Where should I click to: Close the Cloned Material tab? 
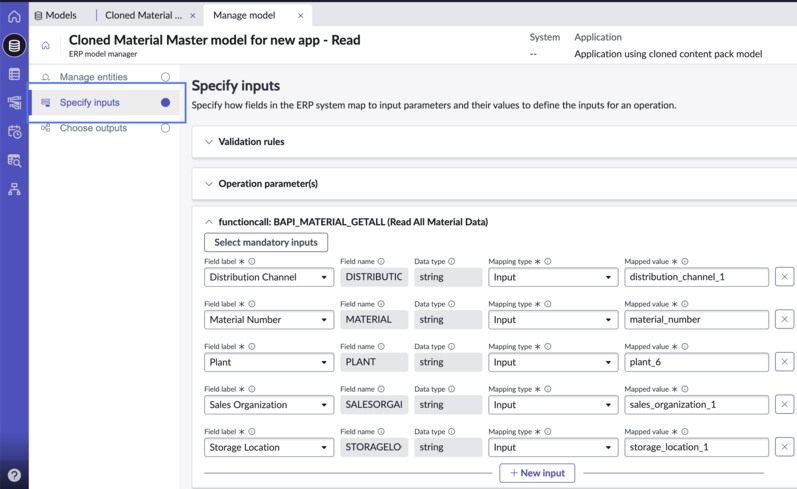pos(193,16)
